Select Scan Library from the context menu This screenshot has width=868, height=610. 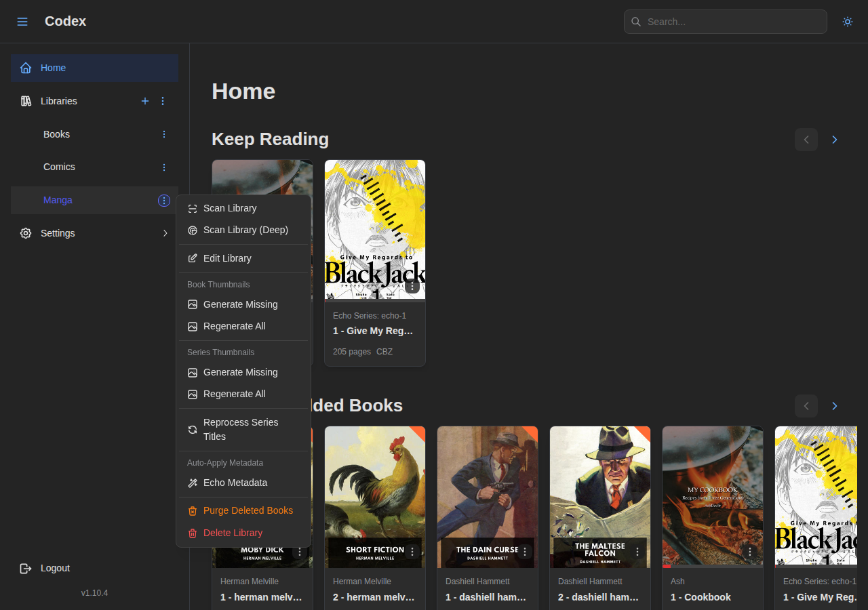[x=230, y=208]
